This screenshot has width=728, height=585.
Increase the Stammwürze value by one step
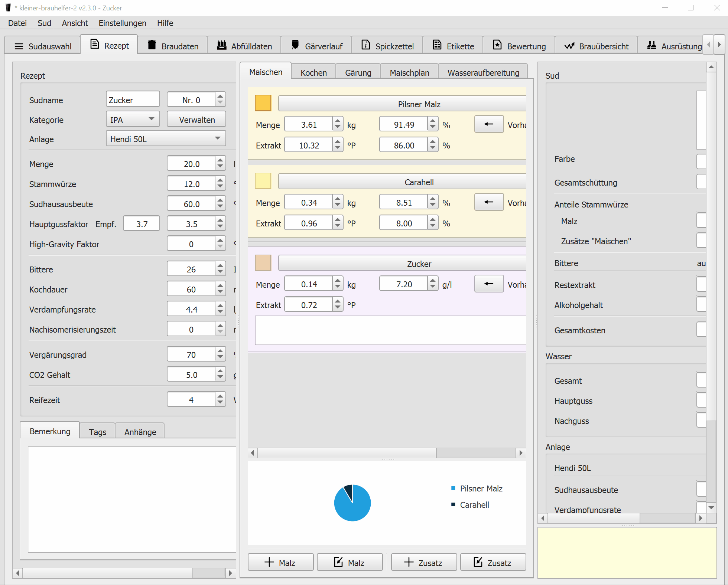[x=220, y=180]
